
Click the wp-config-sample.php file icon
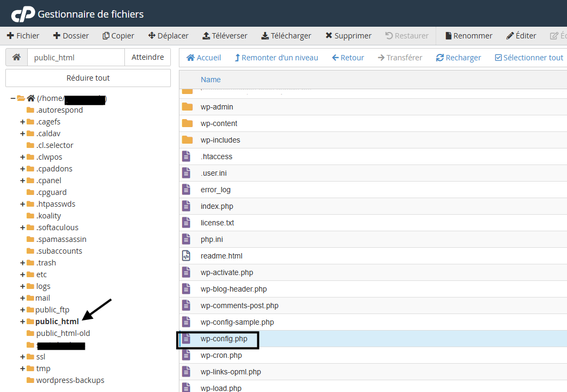[x=186, y=322]
